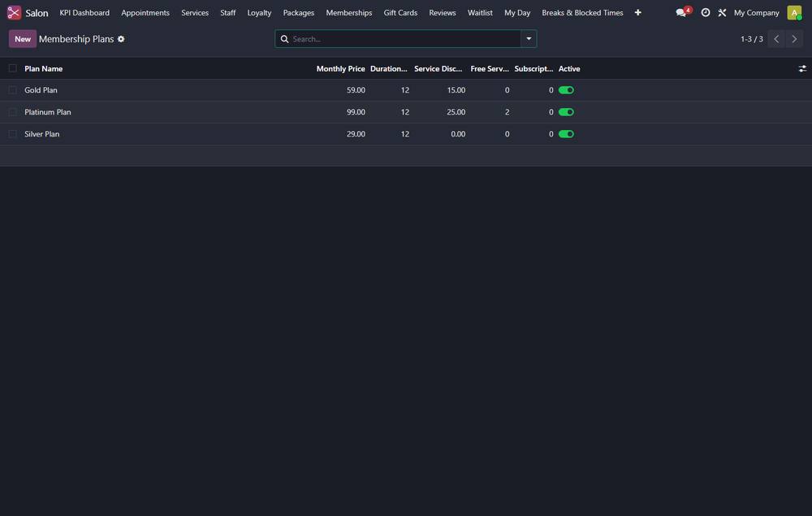Click the 29.00 monthly price cell

356,133
